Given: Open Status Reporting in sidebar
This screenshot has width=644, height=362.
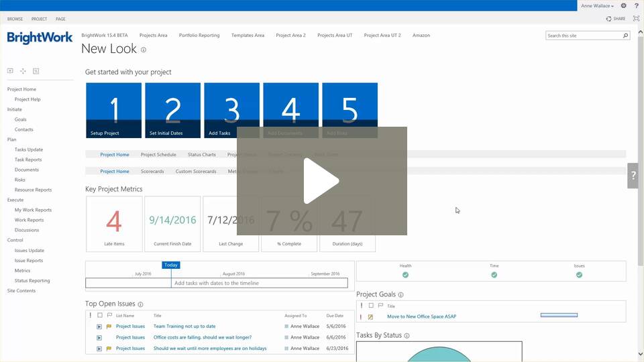Looking at the screenshot, I should click(x=32, y=281).
